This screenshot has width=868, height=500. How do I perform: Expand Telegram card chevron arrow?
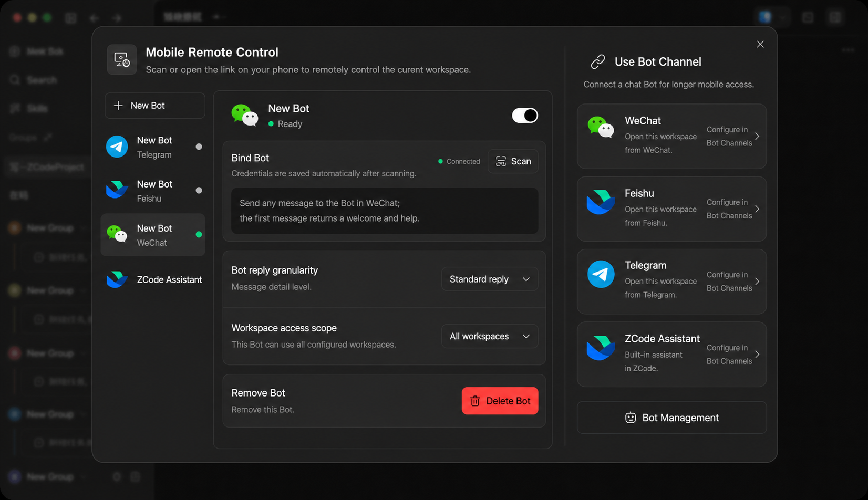757,282
